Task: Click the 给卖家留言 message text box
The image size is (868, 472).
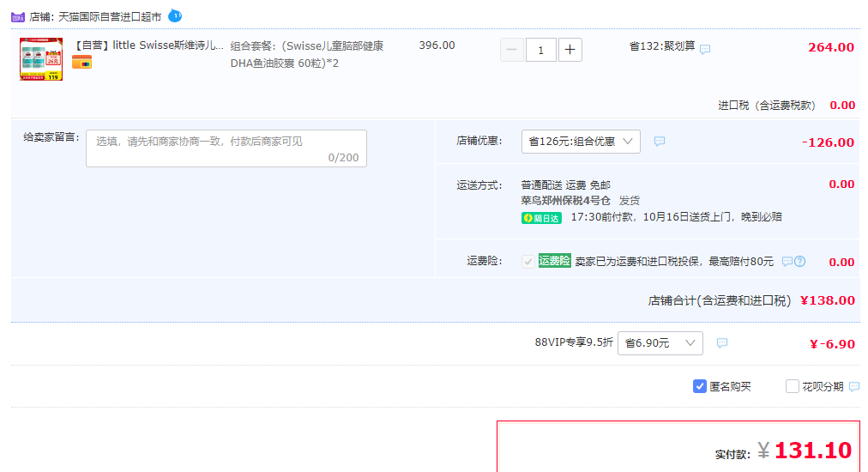Action: coord(226,148)
